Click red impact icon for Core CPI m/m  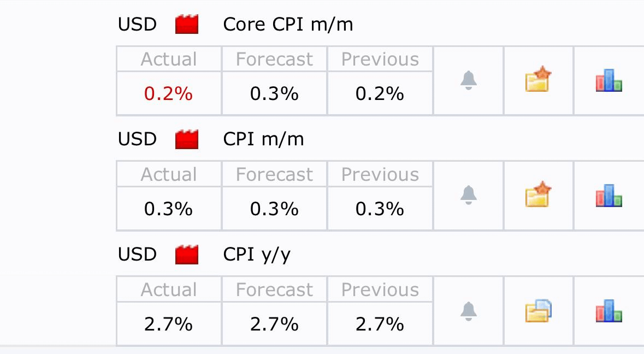pos(187,24)
